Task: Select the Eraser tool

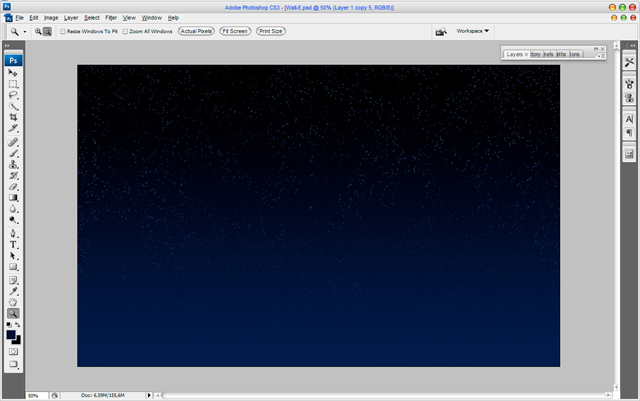Action: [x=13, y=187]
